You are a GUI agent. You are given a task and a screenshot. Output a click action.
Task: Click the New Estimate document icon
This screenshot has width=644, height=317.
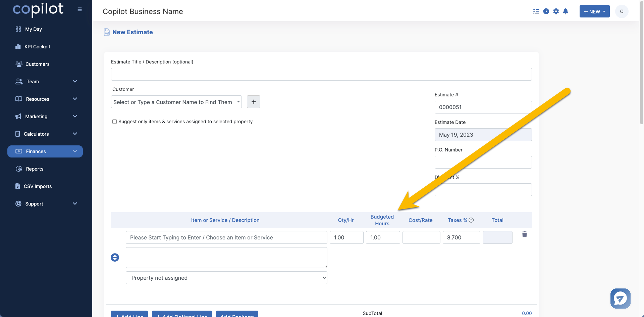click(107, 32)
